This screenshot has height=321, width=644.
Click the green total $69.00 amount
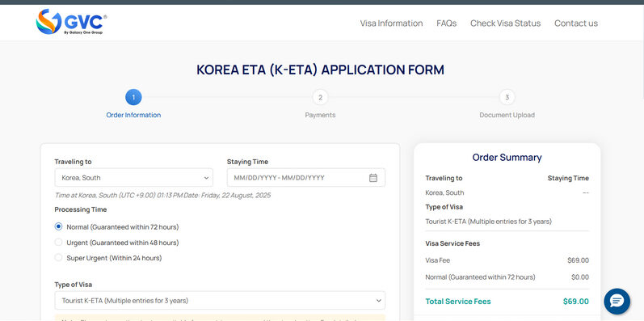(x=576, y=302)
